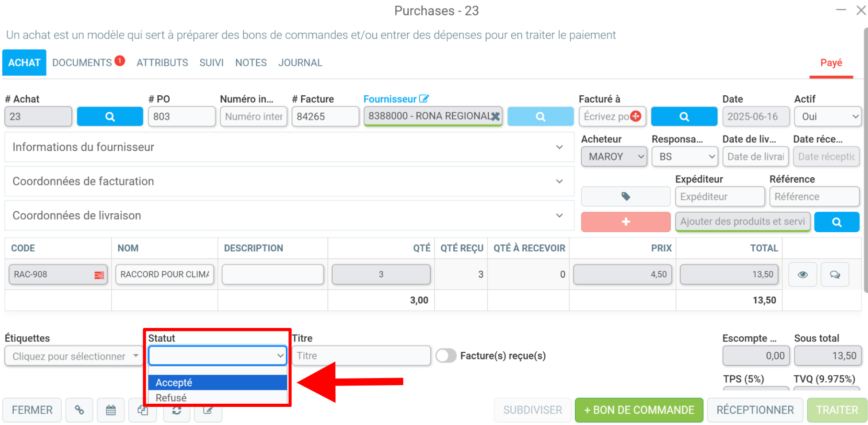Image resolution: width=868 pixels, height=425 pixels.
Task: Click the link chain icon next to FERMER
Action: click(x=79, y=410)
